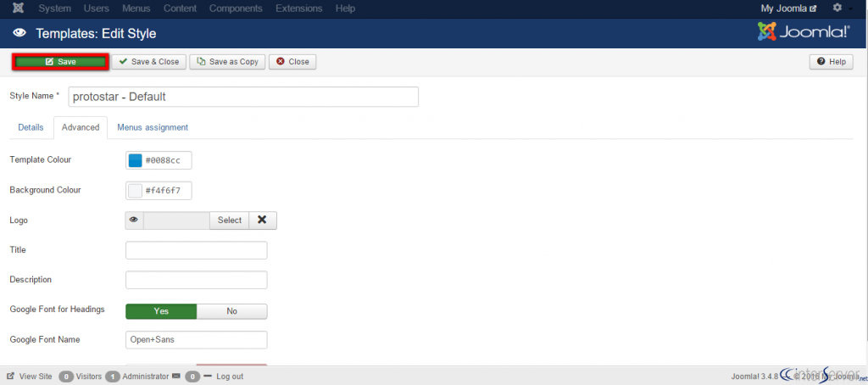Image resolution: width=868 pixels, height=385 pixels.
Task: Select the Advanced tab
Action: click(81, 127)
